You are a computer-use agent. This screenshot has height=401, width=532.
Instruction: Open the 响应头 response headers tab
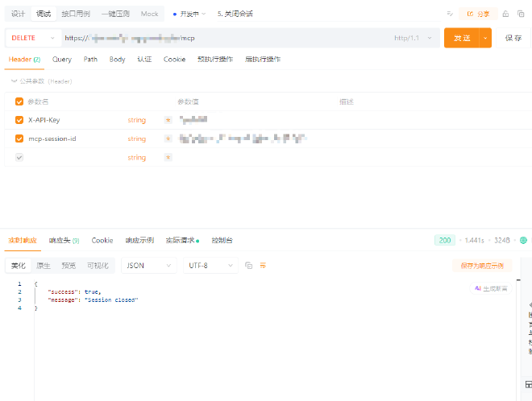pyautogui.click(x=64, y=240)
